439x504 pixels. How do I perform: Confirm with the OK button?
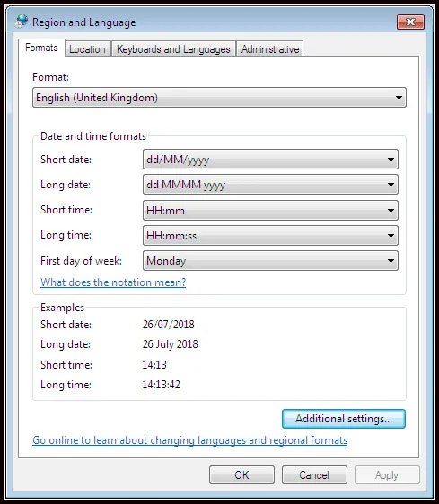click(x=241, y=474)
